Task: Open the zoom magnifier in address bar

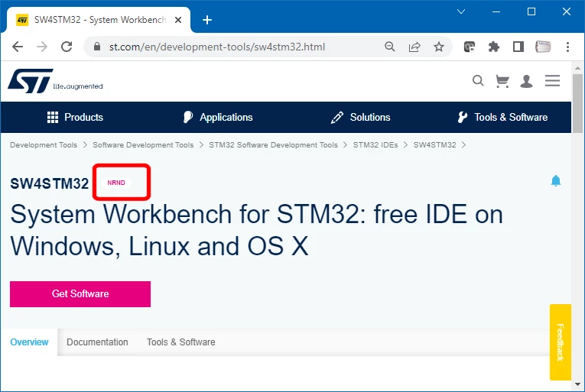Action: point(389,47)
